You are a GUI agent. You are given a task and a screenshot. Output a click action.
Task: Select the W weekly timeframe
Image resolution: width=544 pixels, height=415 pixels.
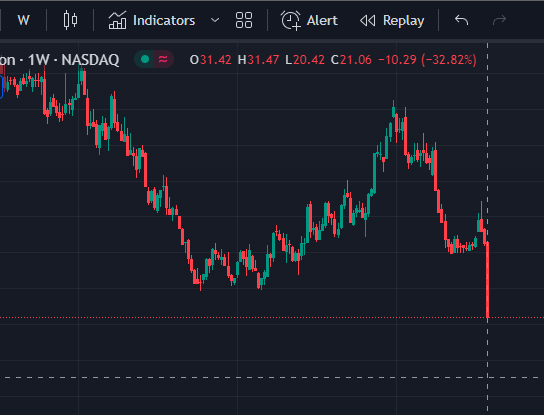coord(23,20)
